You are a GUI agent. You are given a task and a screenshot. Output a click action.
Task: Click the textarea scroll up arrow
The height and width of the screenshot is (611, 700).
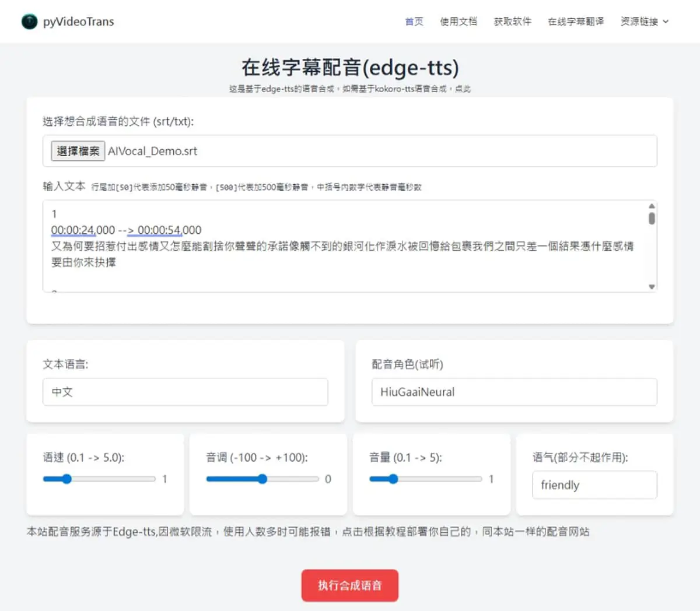pyautogui.click(x=652, y=206)
